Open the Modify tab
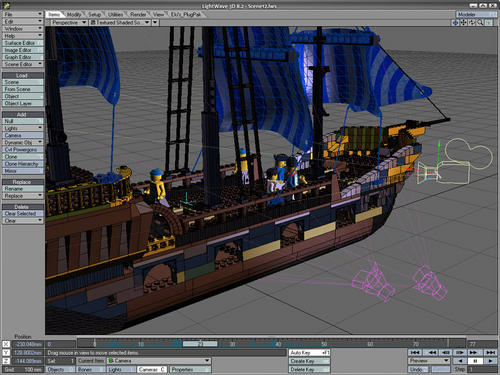The width and height of the screenshot is (500, 375). tap(74, 14)
